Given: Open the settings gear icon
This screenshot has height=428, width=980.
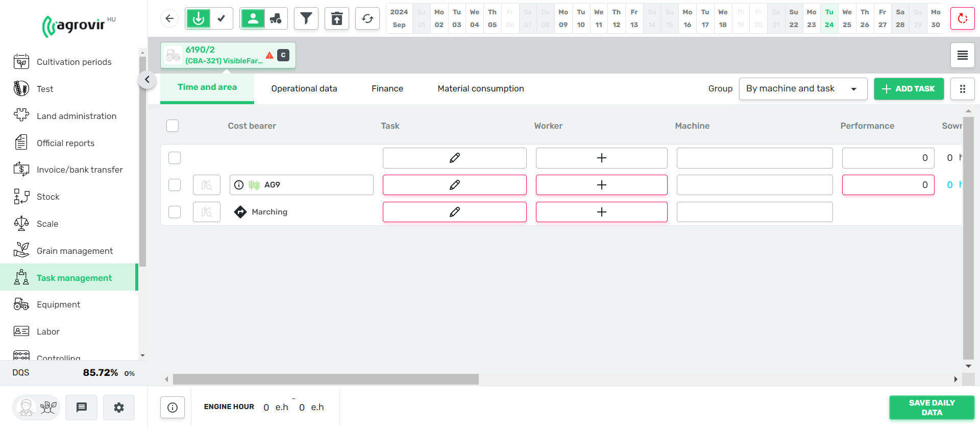Looking at the screenshot, I should 119,408.
